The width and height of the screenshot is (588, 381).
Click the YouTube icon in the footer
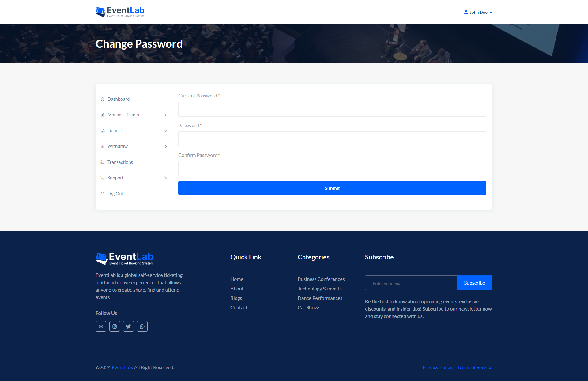point(101,326)
